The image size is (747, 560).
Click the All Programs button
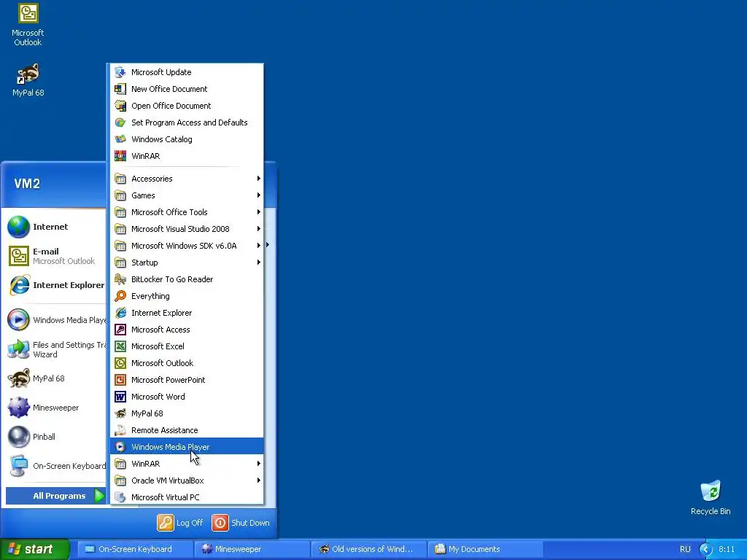(55, 496)
